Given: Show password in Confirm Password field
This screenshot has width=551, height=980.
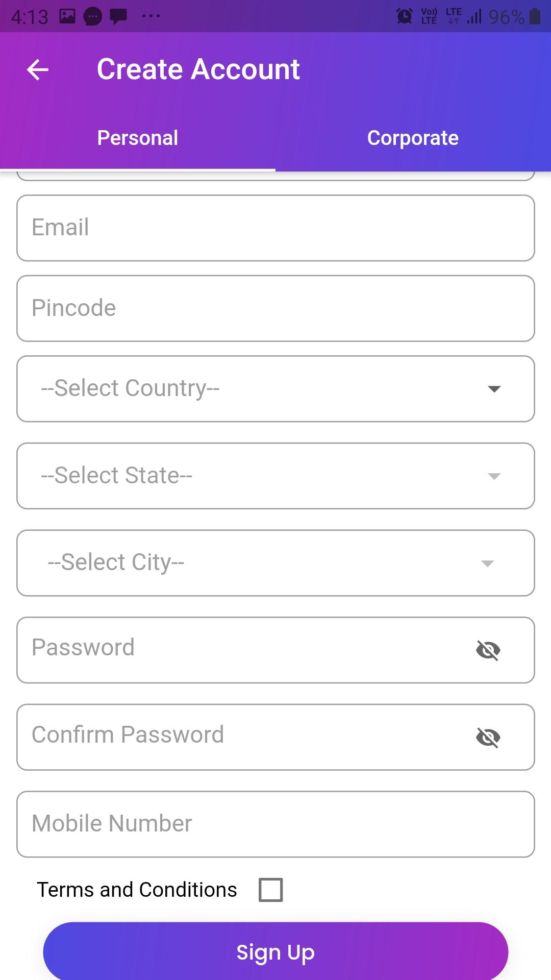Looking at the screenshot, I should tap(488, 737).
